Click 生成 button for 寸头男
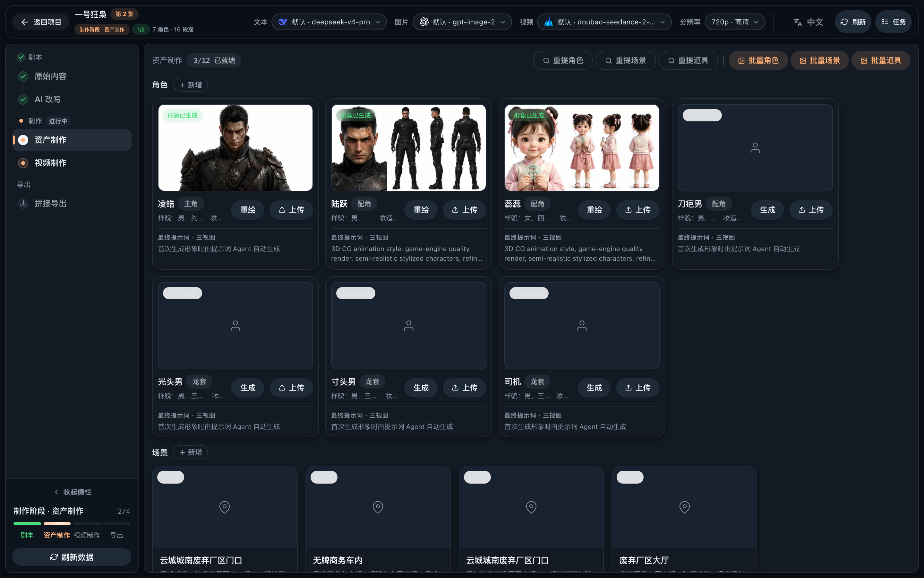Screen dimensions: 924x578 pyautogui.click(x=421, y=388)
